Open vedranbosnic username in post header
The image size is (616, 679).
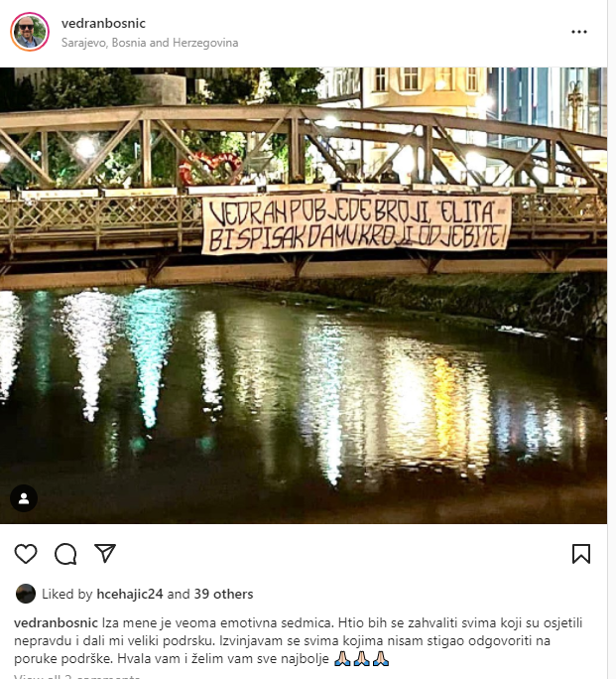(x=103, y=24)
